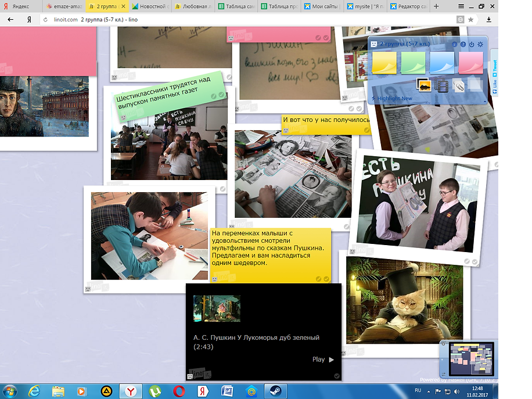Open the help question mark icon

coord(463,45)
